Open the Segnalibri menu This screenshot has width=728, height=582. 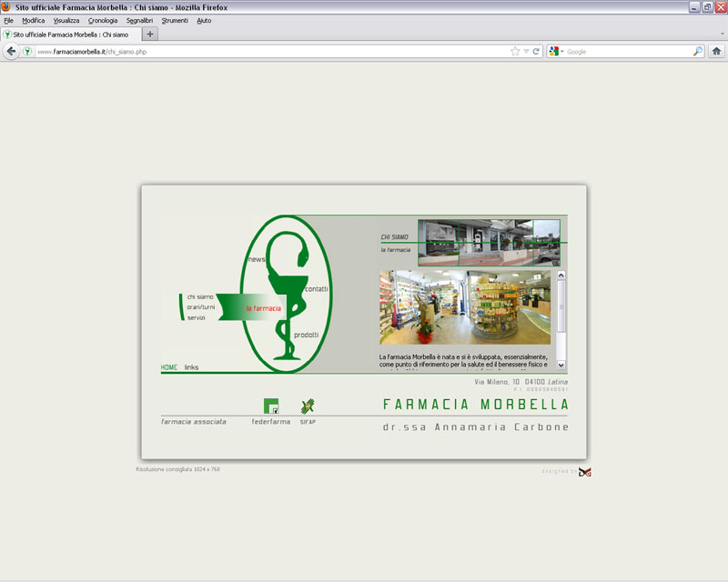[x=139, y=20]
